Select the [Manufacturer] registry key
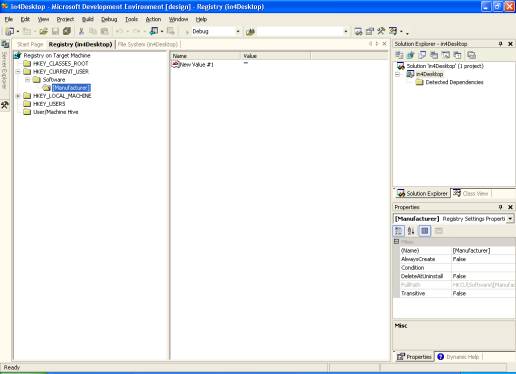 [71, 88]
